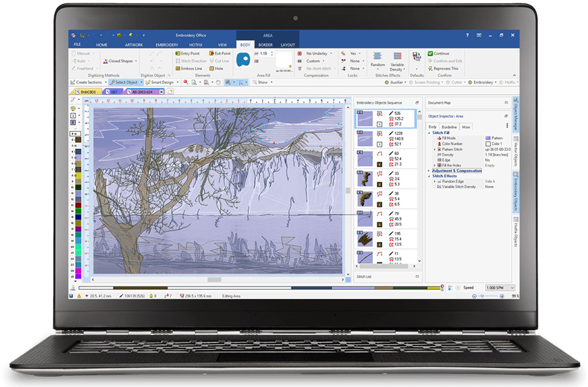588x387 pixels.
Task: Click the Exit Point icon
Action: (212, 54)
